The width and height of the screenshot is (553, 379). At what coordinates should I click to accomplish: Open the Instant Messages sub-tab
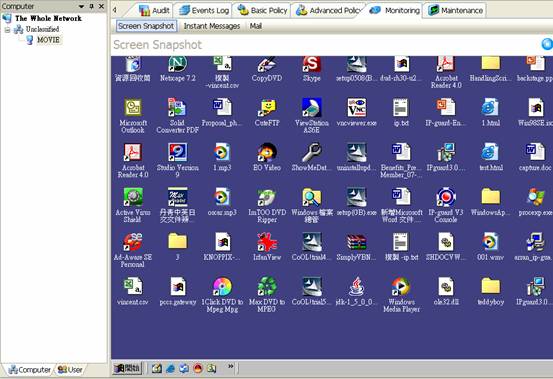[x=212, y=26]
